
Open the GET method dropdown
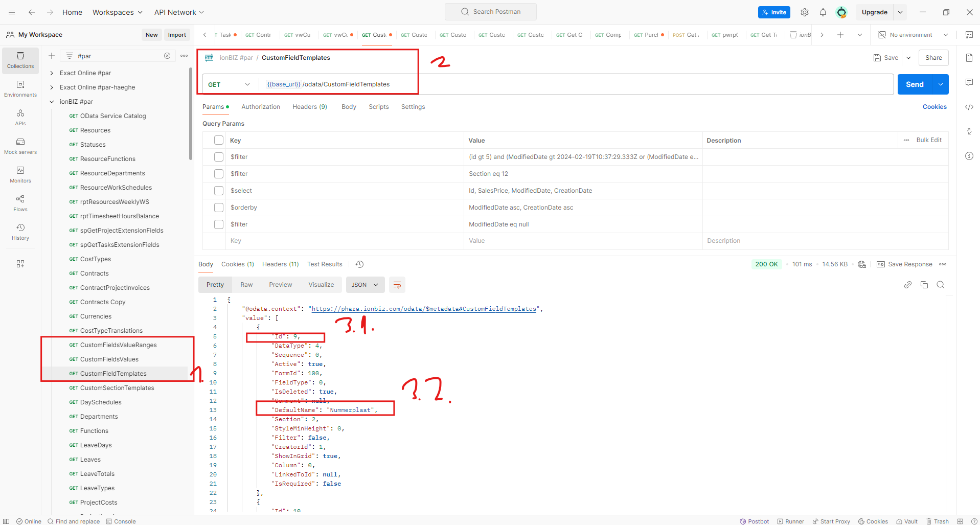(x=230, y=84)
